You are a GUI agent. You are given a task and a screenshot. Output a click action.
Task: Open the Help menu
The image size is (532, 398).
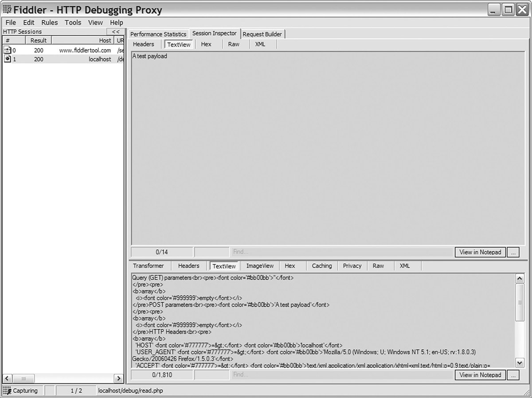pos(117,23)
